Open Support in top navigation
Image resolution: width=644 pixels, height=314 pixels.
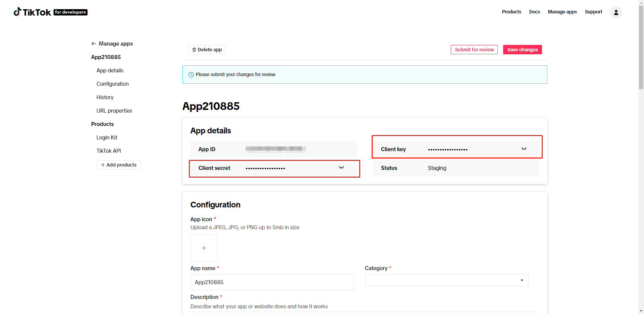pyautogui.click(x=593, y=12)
